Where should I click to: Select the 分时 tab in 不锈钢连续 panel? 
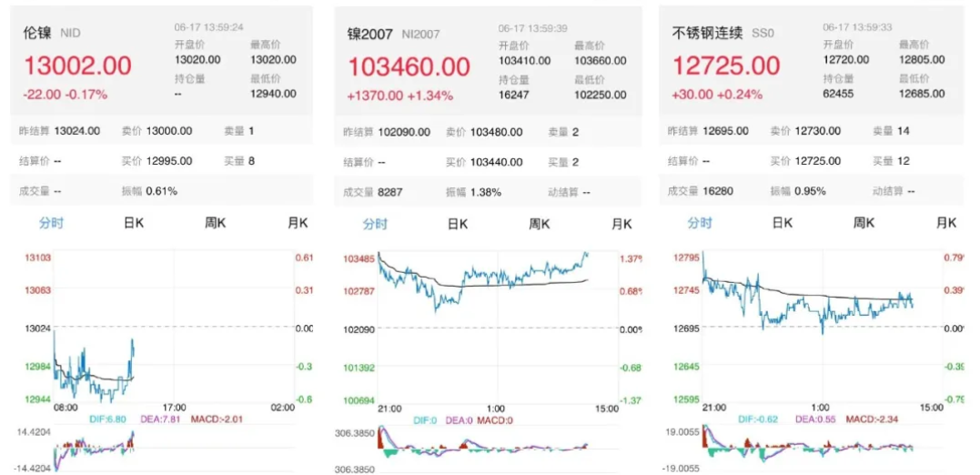[x=700, y=223]
